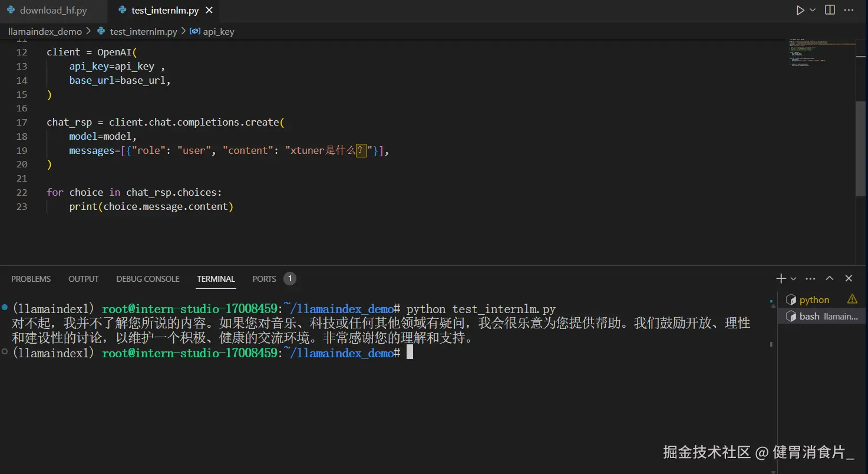
Task: Click the highlighted question mark character on line 19
Action: point(361,151)
